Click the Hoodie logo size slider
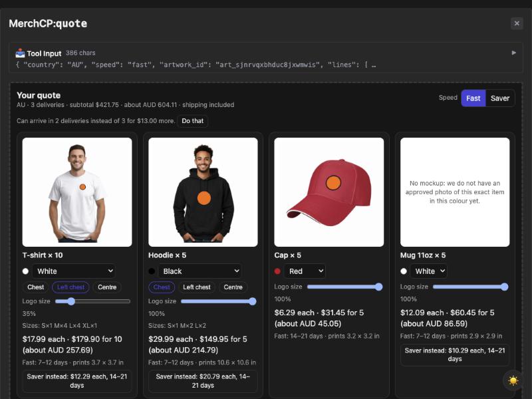Image resolution: width=532 pixels, height=399 pixels. click(x=219, y=301)
